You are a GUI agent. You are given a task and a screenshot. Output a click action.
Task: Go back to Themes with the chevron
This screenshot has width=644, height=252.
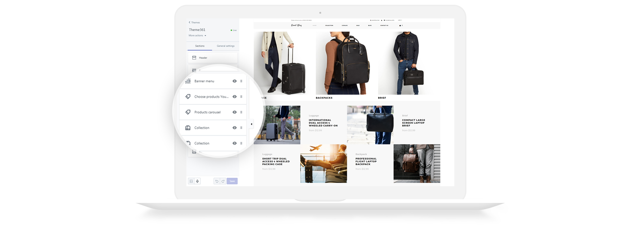(x=194, y=22)
